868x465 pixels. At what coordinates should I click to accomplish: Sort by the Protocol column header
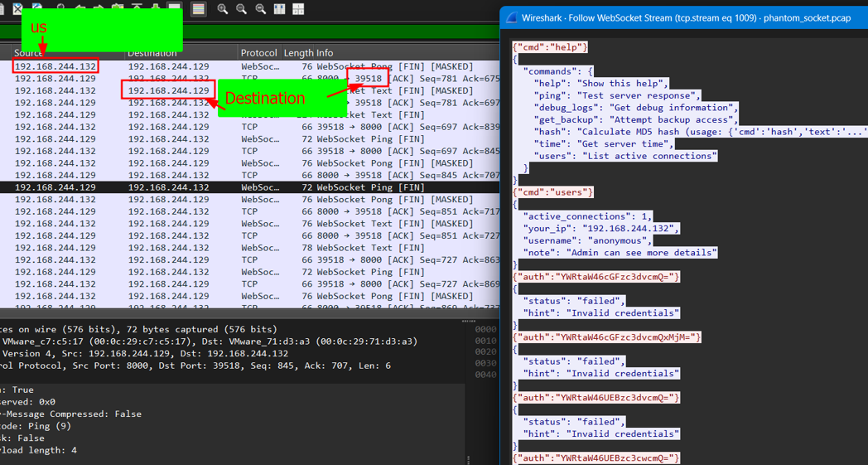[258, 53]
